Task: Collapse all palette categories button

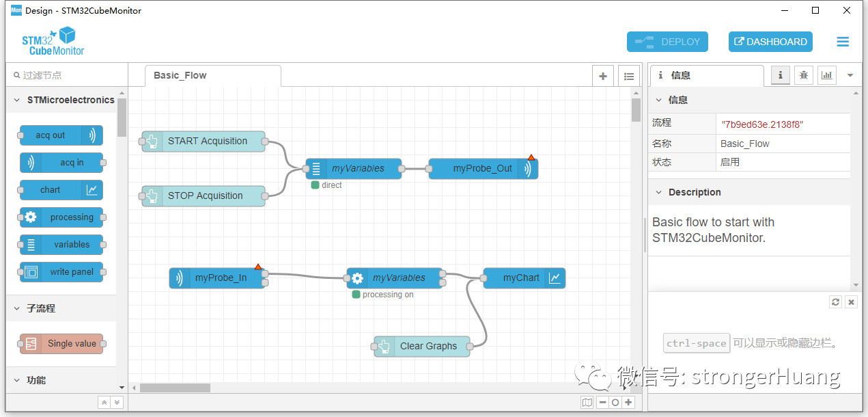Action: 104,403
